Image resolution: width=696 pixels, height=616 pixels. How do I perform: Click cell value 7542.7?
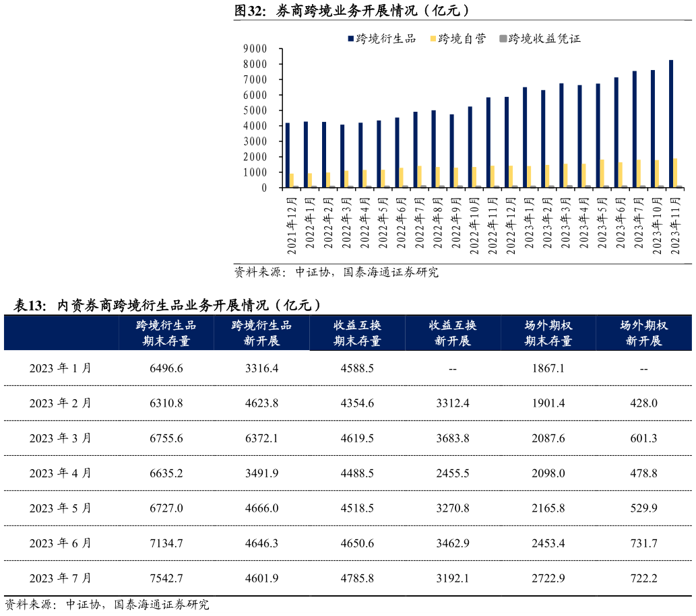[x=166, y=579]
